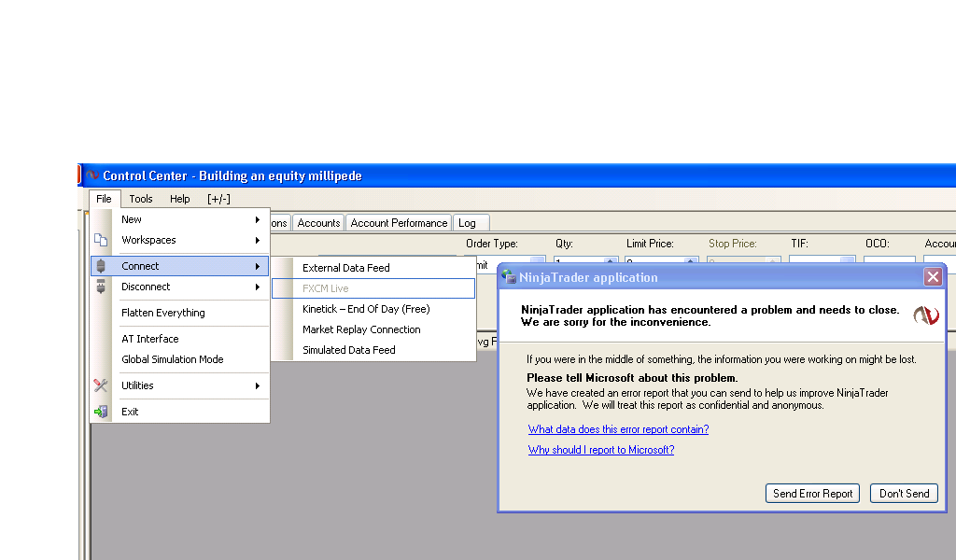Image resolution: width=956 pixels, height=560 pixels.
Task: Choose Exit from the File menu
Action: click(180, 412)
